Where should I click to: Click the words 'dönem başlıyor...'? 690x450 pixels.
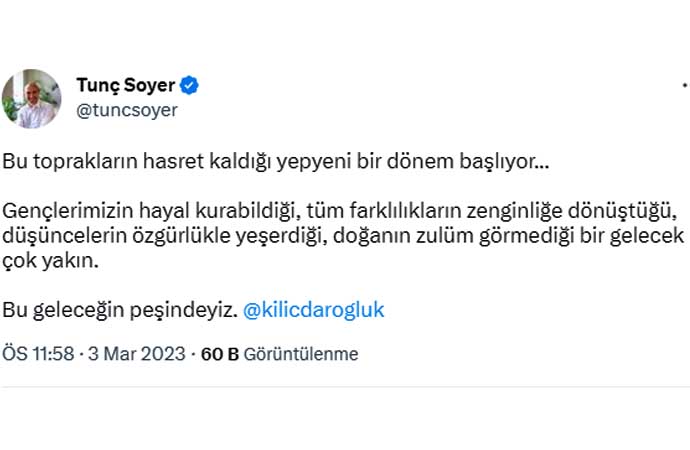click(469, 162)
